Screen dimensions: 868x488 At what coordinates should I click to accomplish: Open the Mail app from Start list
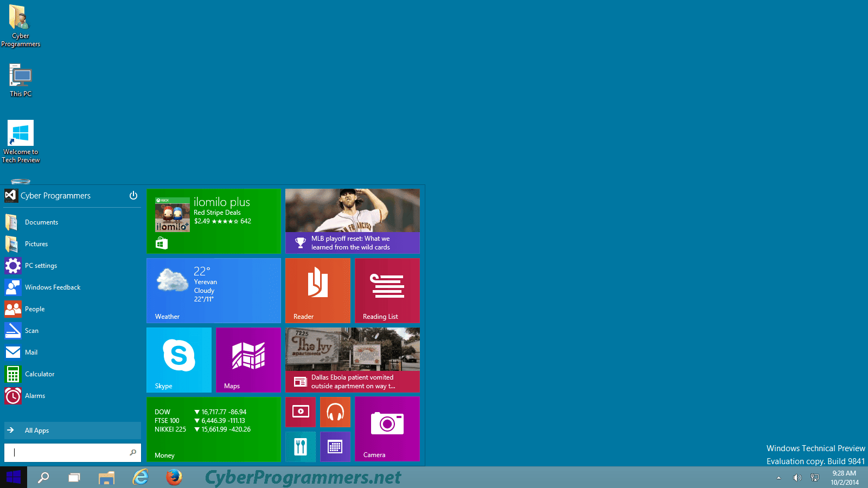pos(72,352)
